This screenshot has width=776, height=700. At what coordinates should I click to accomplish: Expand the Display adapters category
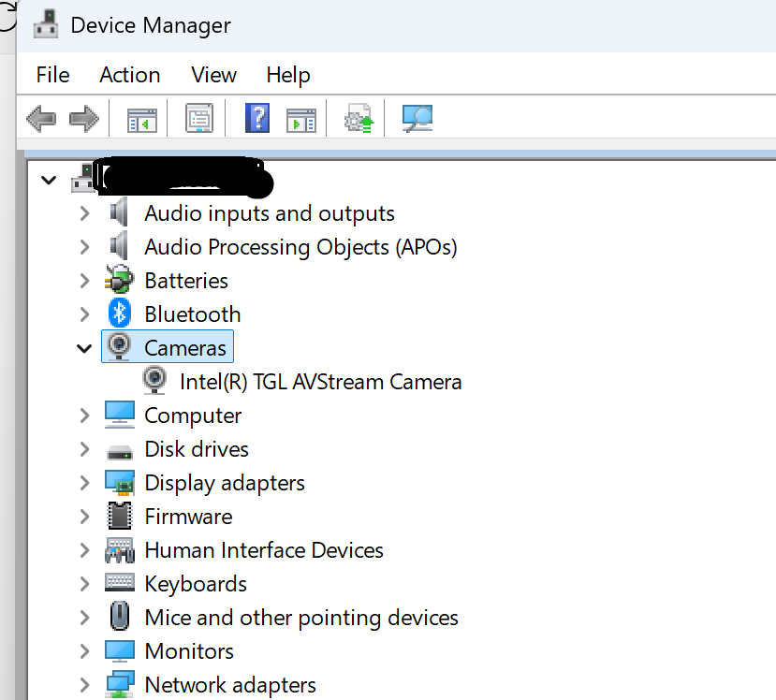84,483
